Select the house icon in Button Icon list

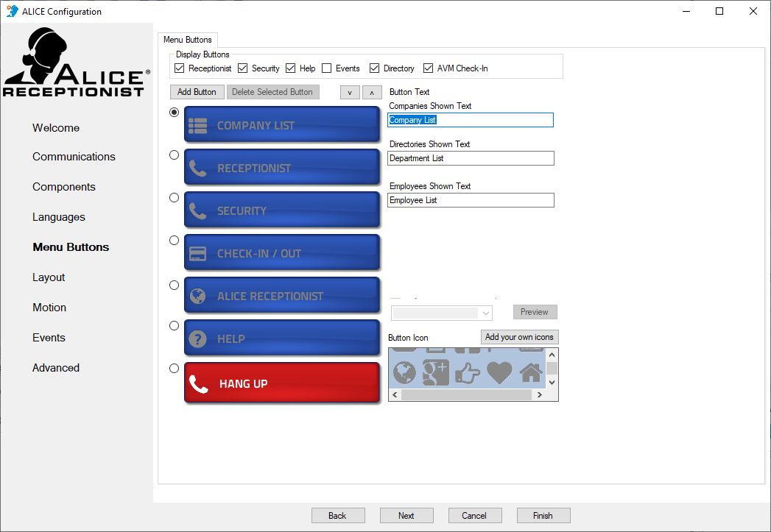pyautogui.click(x=531, y=372)
